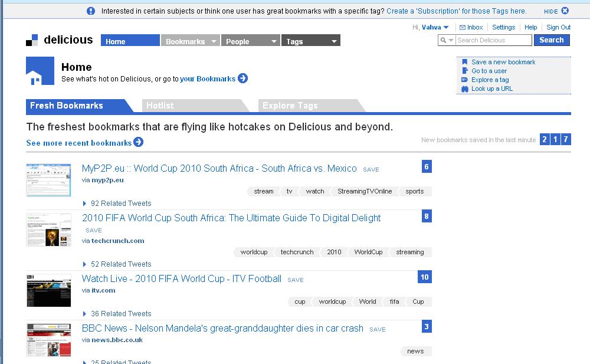This screenshot has width=590, height=364.
Task: Open the Bookmarks menu dropdown
Action: (214, 41)
